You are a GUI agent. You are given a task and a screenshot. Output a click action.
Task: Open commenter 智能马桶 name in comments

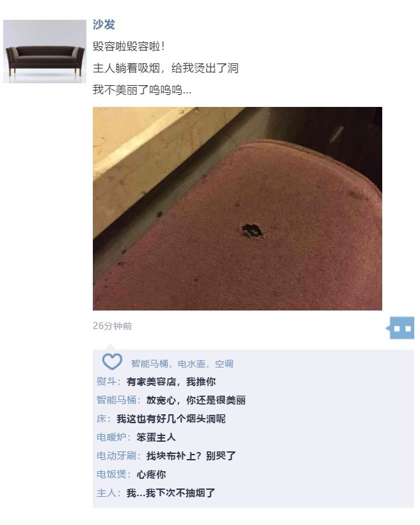[x=117, y=400]
